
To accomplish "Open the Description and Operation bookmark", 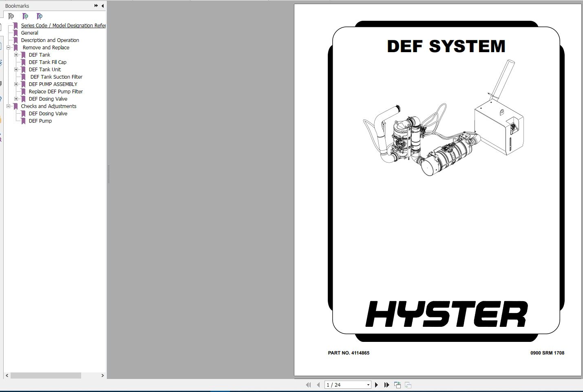I will [50, 40].
